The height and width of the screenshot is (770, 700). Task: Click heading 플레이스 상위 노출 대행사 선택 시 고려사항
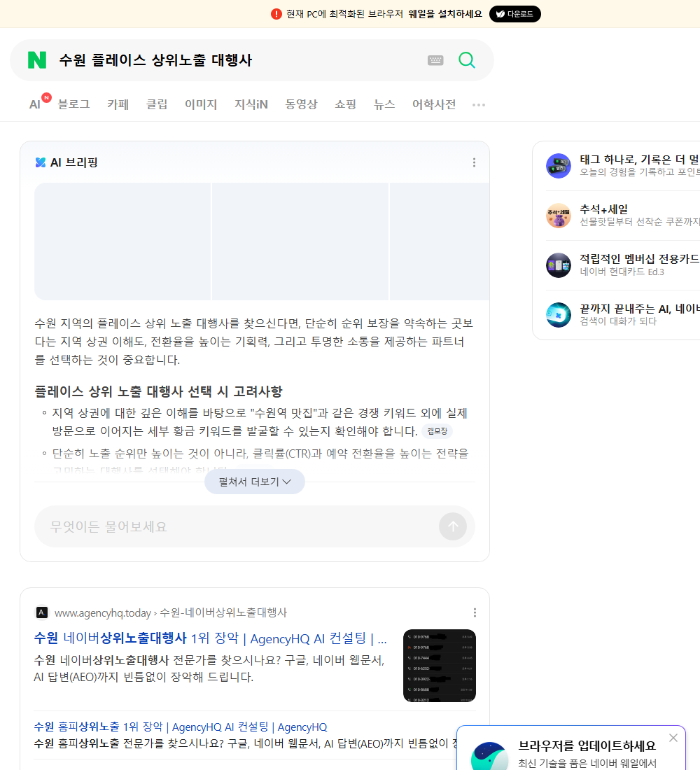pyautogui.click(x=158, y=391)
